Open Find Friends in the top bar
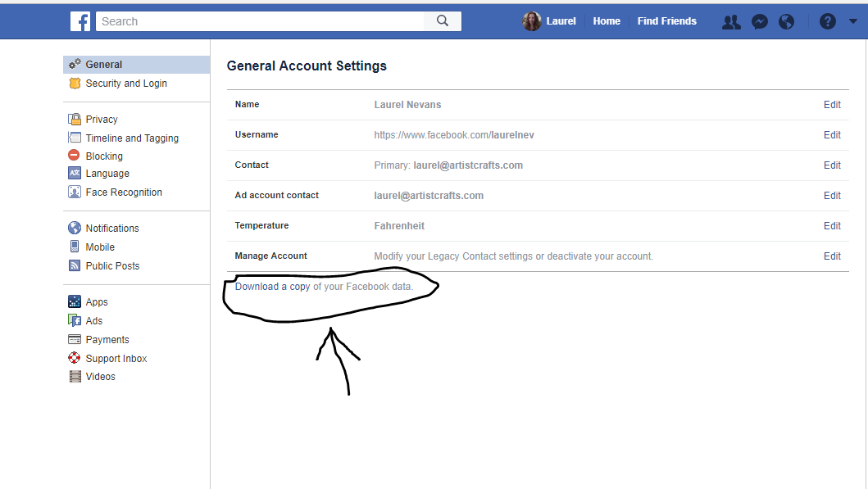Viewport: 868px width, 489px height. tap(666, 21)
